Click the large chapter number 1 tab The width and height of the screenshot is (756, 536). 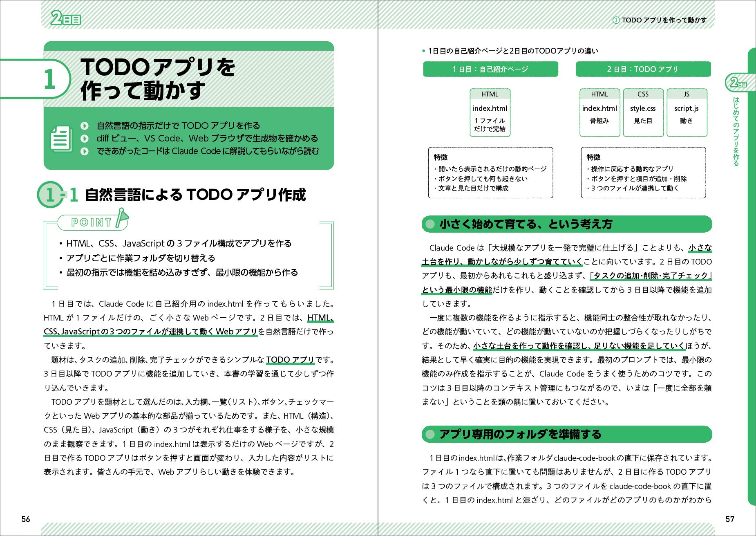[49, 79]
